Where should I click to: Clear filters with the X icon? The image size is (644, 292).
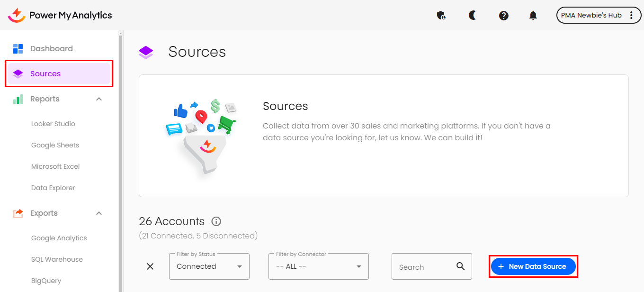point(150,266)
